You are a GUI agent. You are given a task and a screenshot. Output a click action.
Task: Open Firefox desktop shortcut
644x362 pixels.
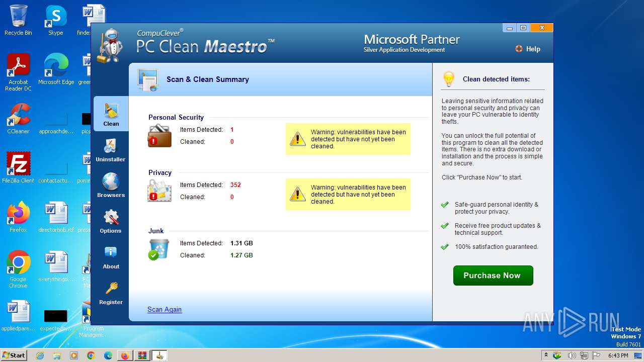18,217
